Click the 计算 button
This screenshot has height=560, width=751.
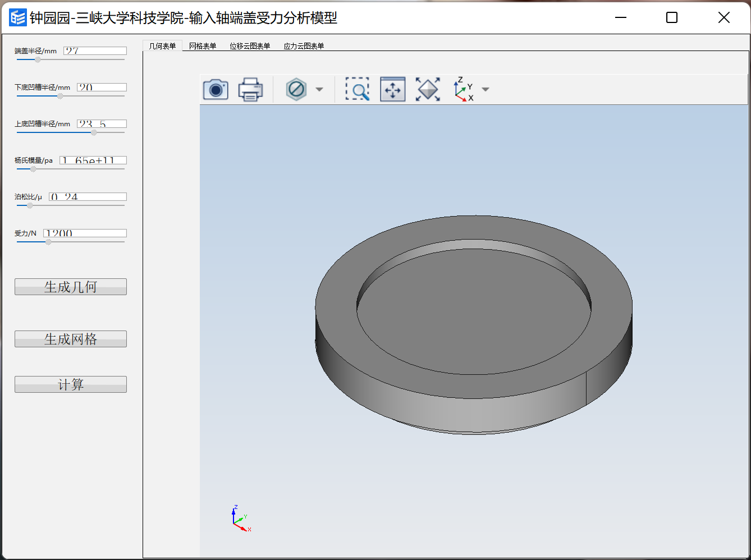pos(71,384)
